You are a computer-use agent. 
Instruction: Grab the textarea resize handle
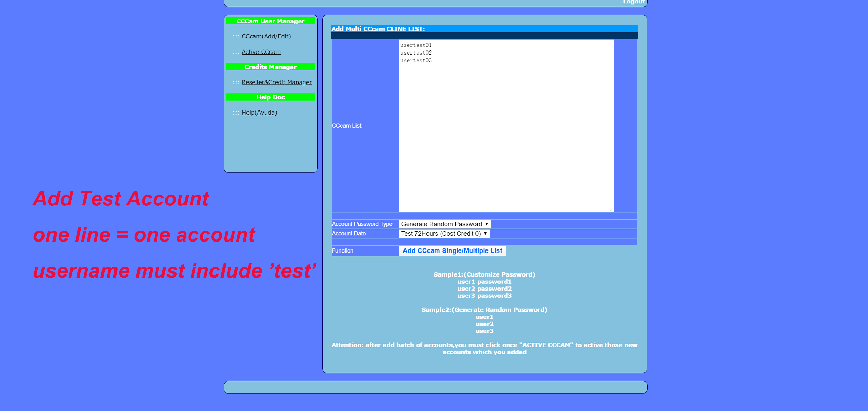tap(611, 209)
